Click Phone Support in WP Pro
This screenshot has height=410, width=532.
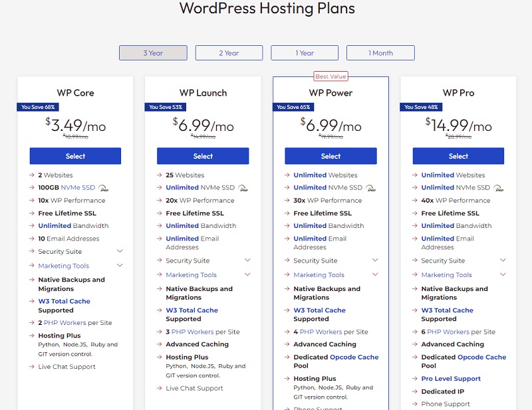click(446, 404)
